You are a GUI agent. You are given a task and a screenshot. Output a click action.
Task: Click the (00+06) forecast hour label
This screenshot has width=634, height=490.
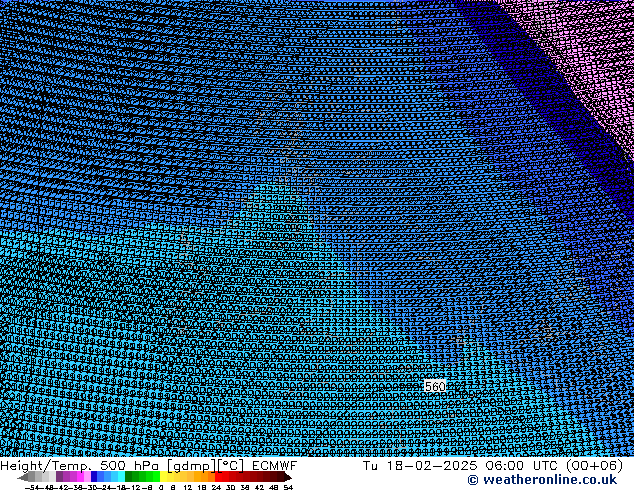594,465
